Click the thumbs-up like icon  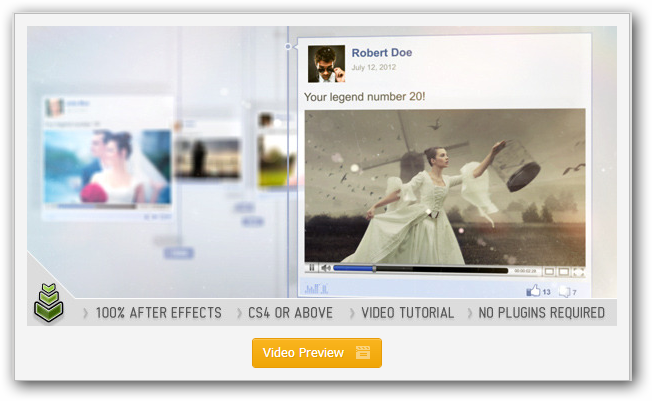[x=533, y=290]
